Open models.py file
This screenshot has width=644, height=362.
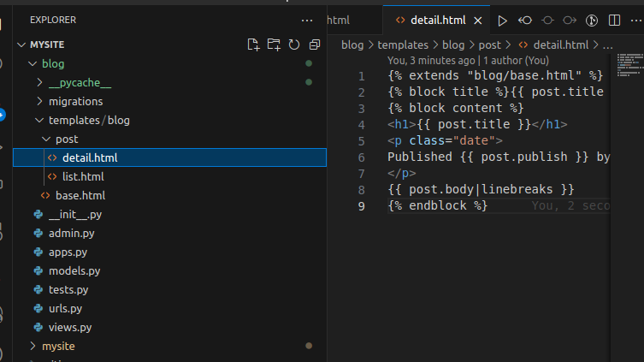click(x=170, y=271)
